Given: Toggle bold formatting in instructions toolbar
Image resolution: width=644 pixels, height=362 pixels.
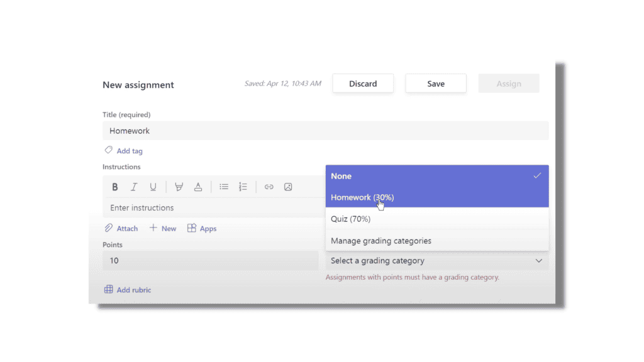Looking at the screenshot, I should (114, 187).
